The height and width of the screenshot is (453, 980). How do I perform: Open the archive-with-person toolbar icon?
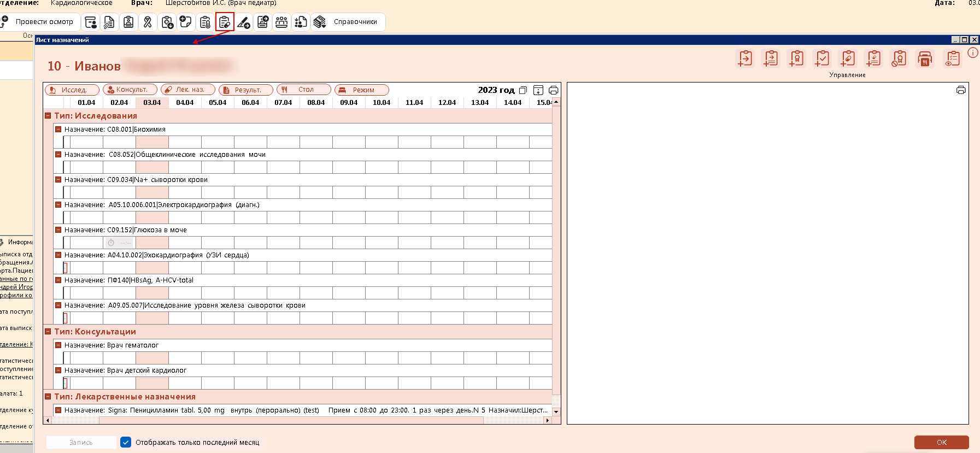pos(91,22)
